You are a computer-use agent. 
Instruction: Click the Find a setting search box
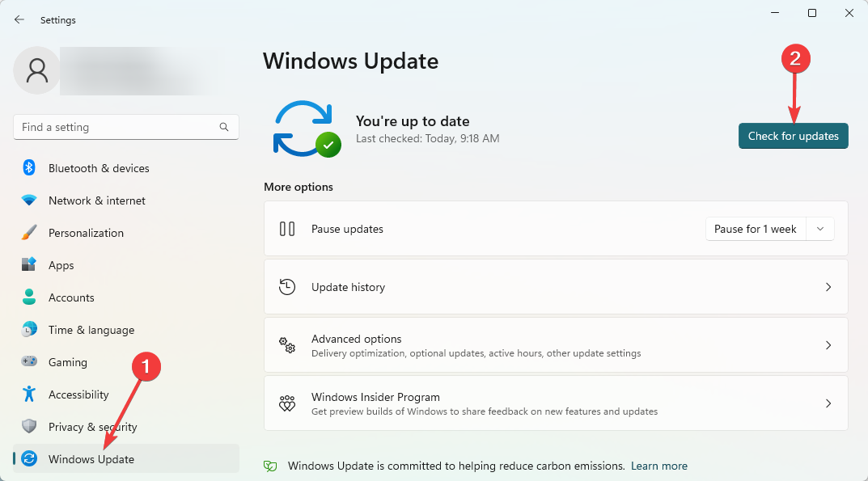pyautogui.click(x=126, y=127)
